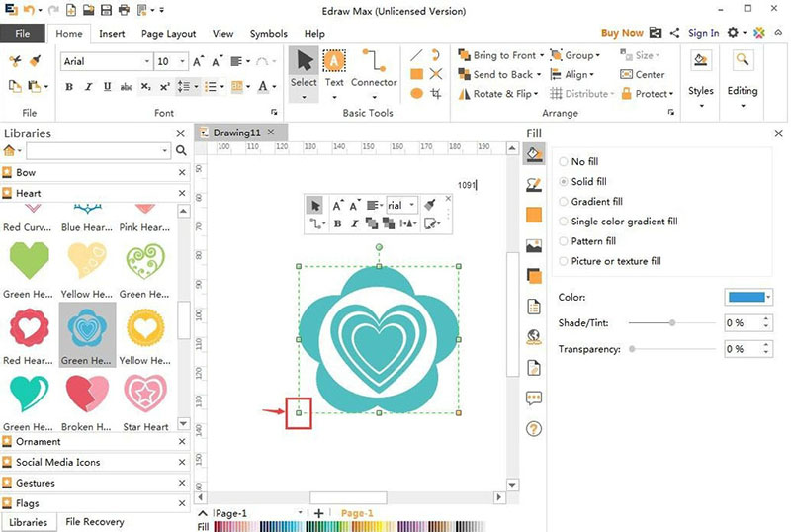Expand the Bring to Front dropdown

click(542, 56)
